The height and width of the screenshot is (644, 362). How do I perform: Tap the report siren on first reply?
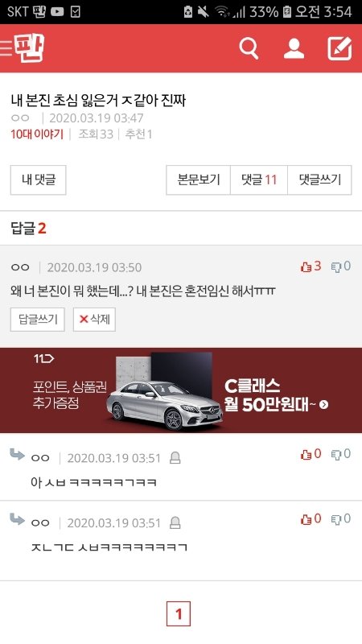pyautogui.click(x=175, y=457)
